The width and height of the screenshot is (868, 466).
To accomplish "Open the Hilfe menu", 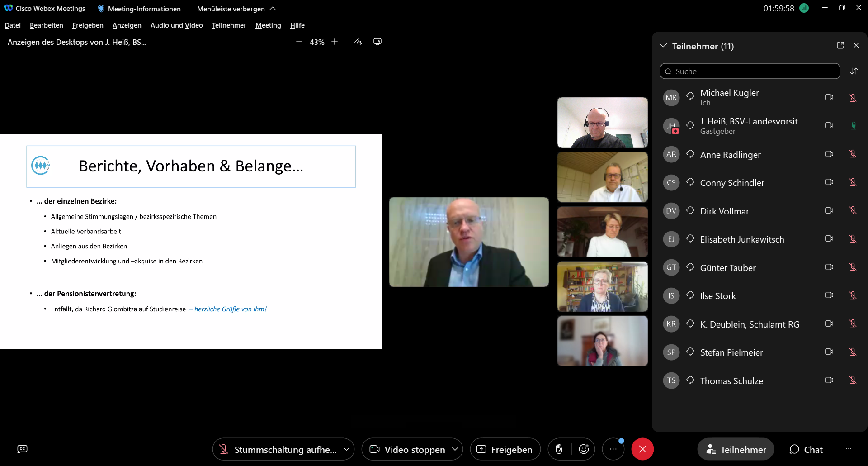I will click(297, 25).
